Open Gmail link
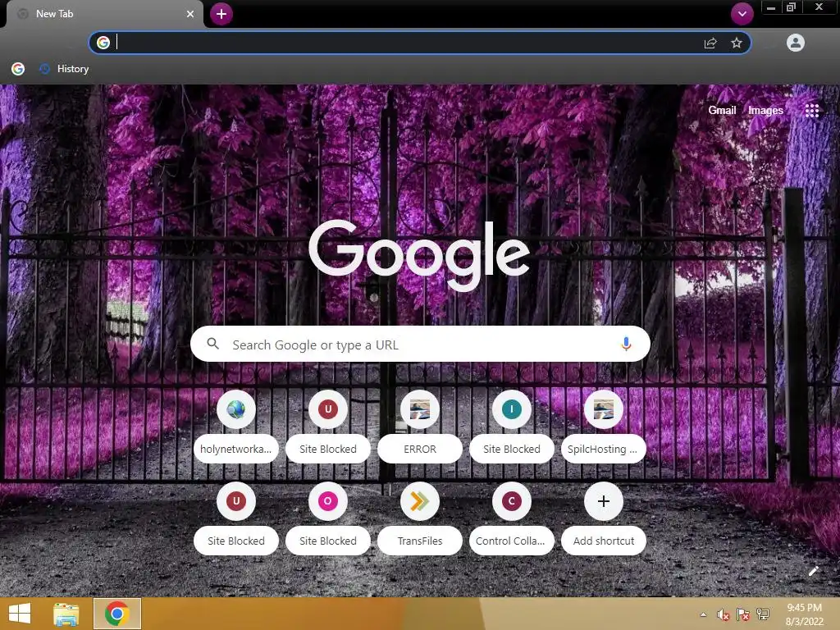This screenshot has width=840, height=630. coord(722,111)
